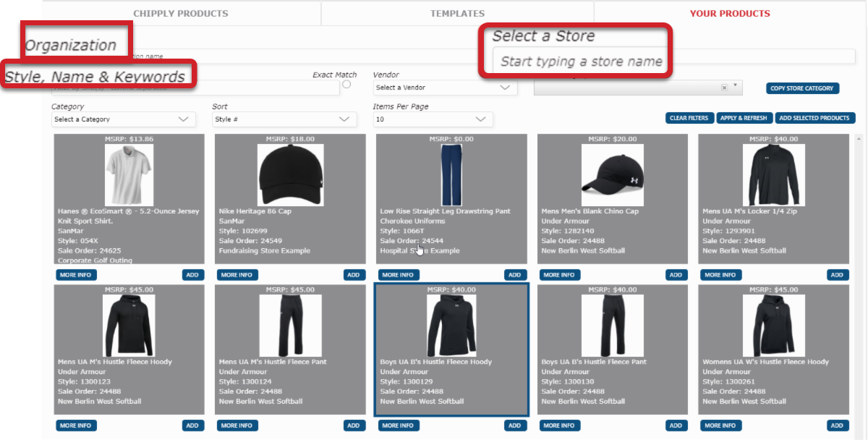Open the Sort dropdown showing Style #

[x=284, y=119]
